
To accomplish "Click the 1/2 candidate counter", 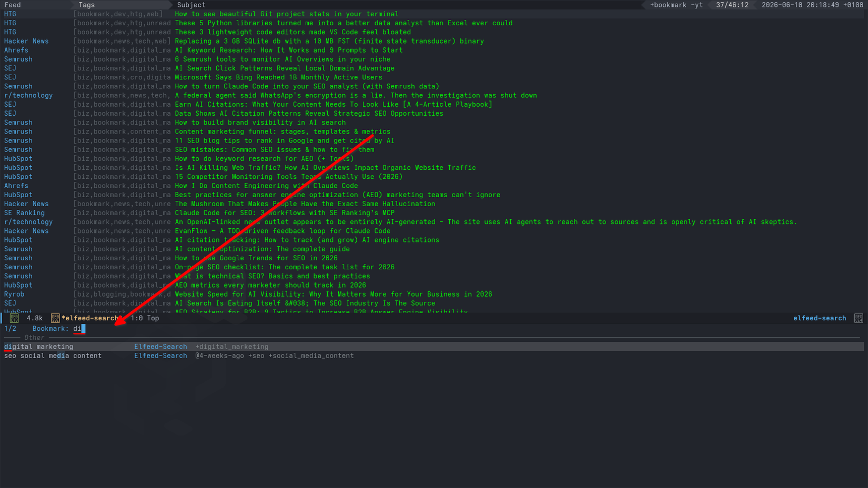I will coord(10,329).
